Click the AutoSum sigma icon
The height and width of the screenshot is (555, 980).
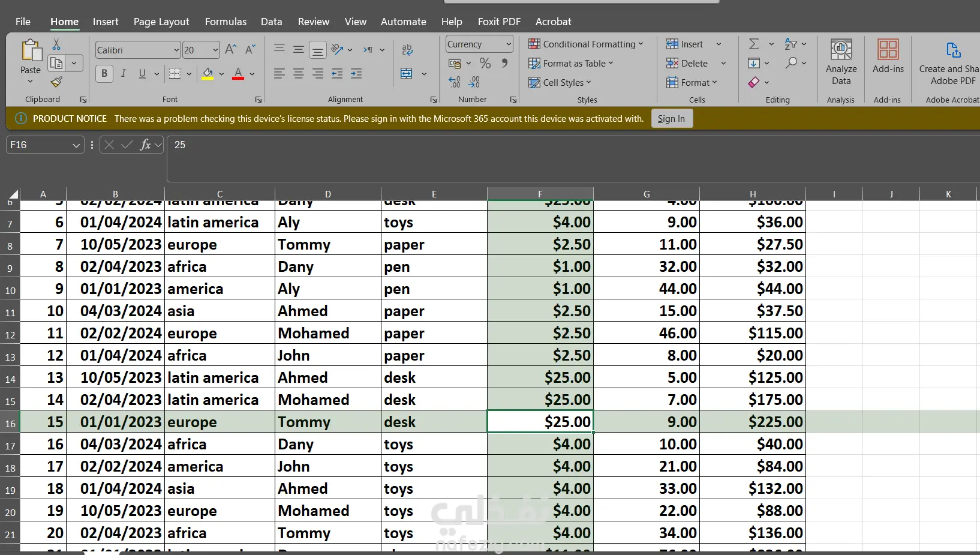coord(754,44)
